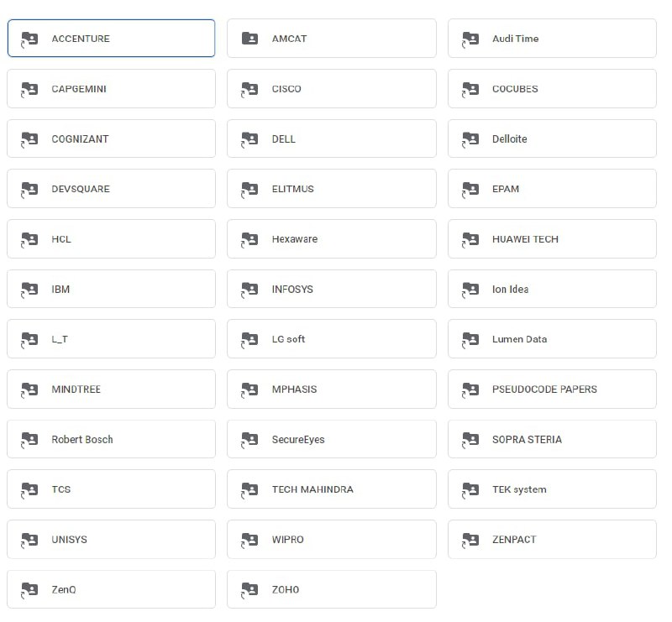Screen dimensions: 672x622
Task: Click the ZOHO shared folder icon
Action: [249, 589]
